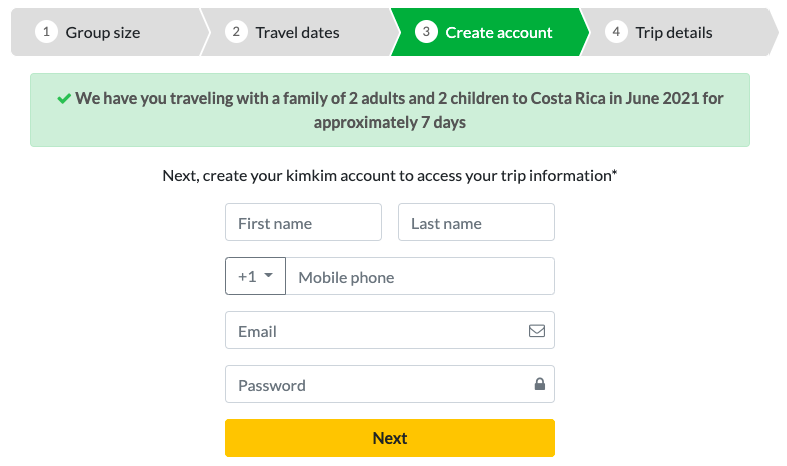Viewport: 787px width, 466px height.
Task: Click the step 4 number circle
Action: [x=616, y=32]
